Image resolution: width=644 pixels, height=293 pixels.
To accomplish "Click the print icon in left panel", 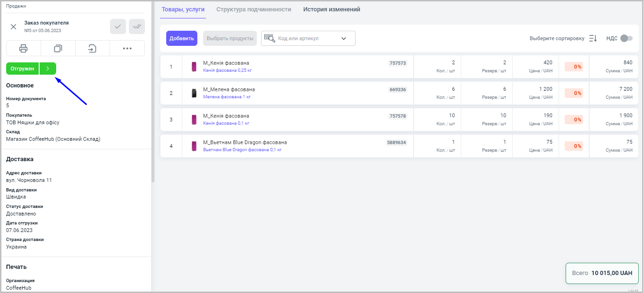I will 24,48.
